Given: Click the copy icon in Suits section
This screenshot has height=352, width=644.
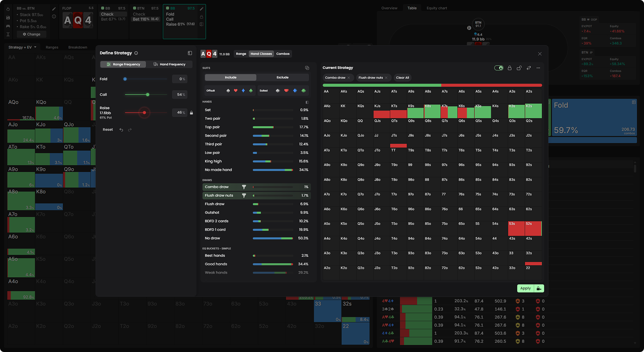Looking at the screenshot, I should (x=307, y=68).
